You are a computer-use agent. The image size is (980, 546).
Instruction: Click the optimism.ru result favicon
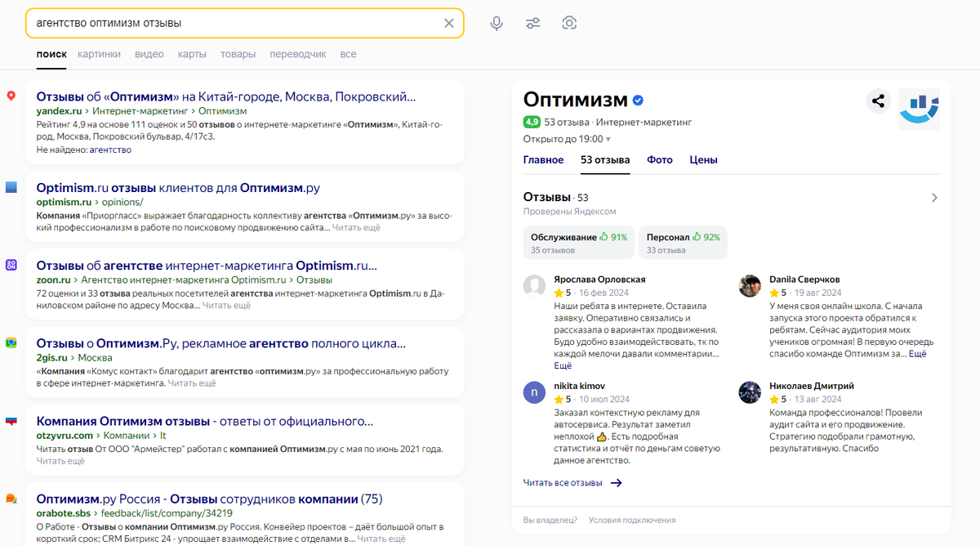point(11,187)
